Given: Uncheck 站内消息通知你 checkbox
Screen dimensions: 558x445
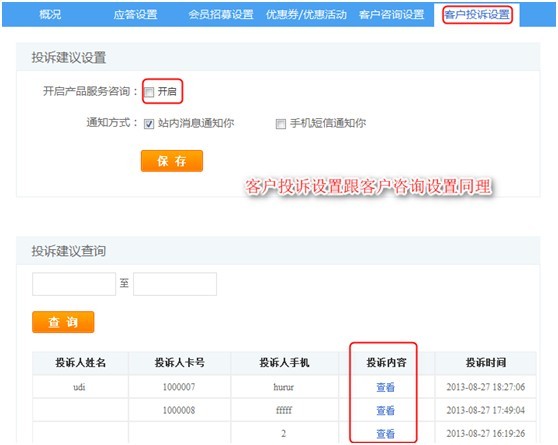Looking at the screenshot, I should click(x=149, y=124).
